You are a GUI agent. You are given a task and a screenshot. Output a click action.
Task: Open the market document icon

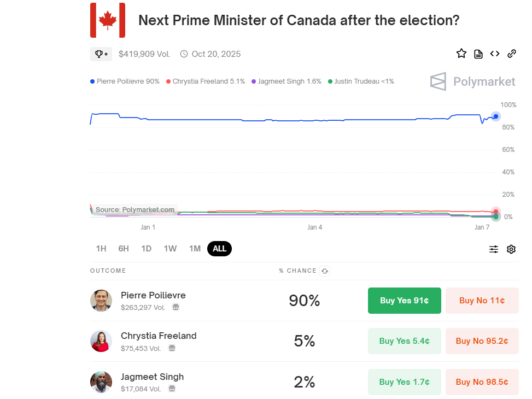pyautogui.click(x=478, y=54)
